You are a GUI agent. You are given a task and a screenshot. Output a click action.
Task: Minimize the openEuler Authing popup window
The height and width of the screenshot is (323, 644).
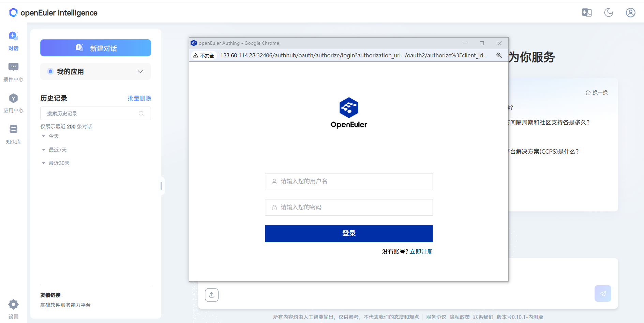click(465, 43)
